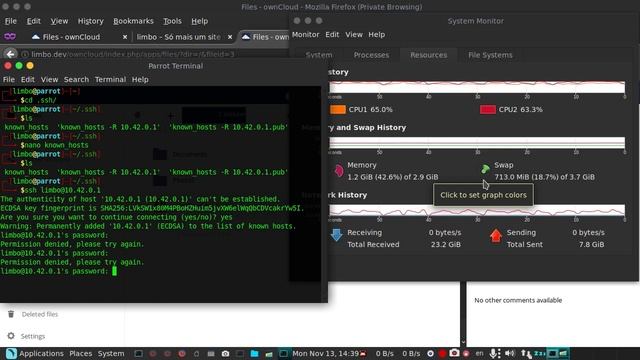Open the blue file manager launcher in taskbar
Viewport: 640px width, 360px height.
254,354
